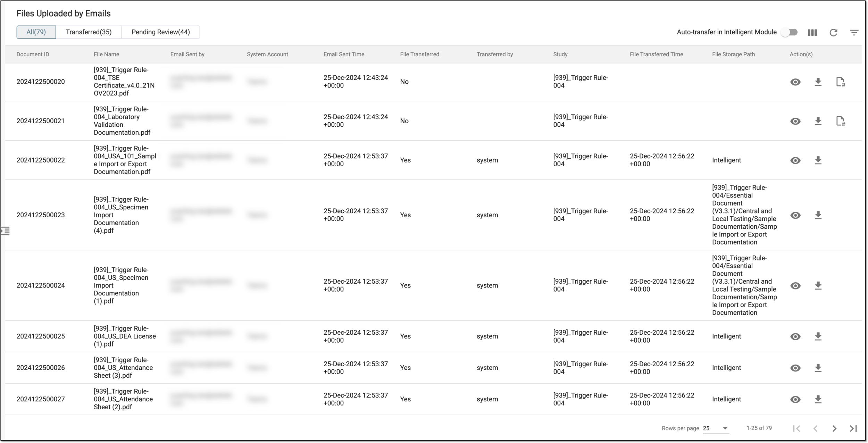Image resolution: width=868 pixels, height=443 pixels.
Task: Click Intelligent storage path for document 2024122500022
Action: pos(726,160)
